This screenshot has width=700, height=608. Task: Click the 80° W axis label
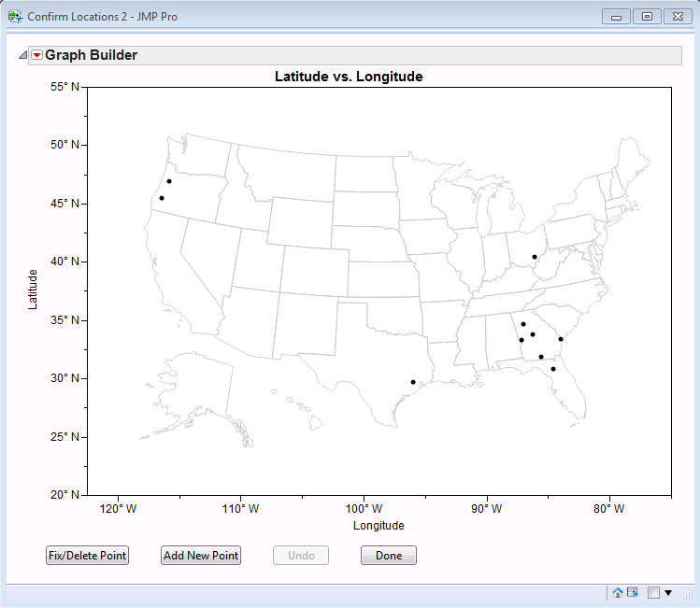609,508
